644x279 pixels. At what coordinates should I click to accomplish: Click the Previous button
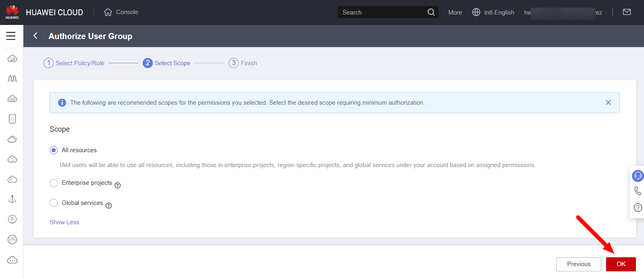coord(578,264)
